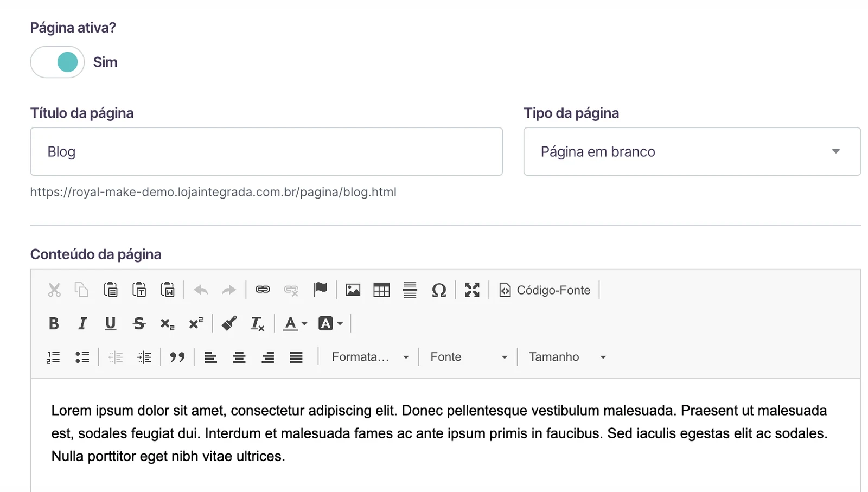Screen dimensions: 868x492
Task: Open the Fonte dropdown
Action: point(469,357)
